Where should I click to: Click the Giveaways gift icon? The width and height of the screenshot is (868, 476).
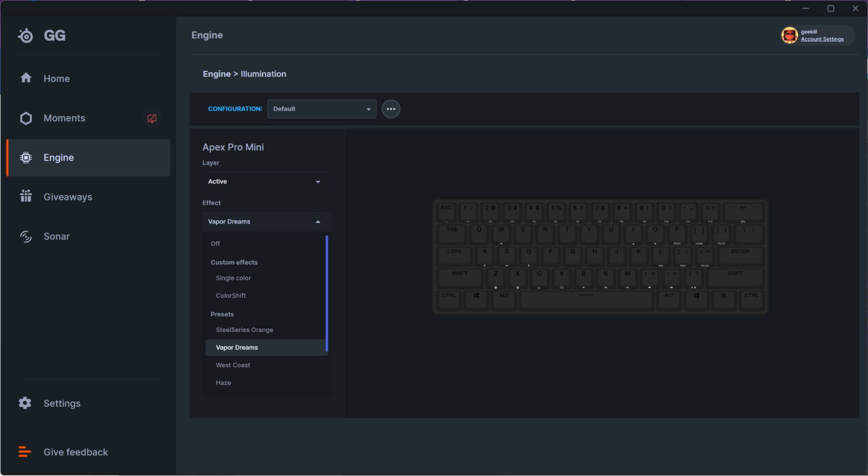(26, 196)
